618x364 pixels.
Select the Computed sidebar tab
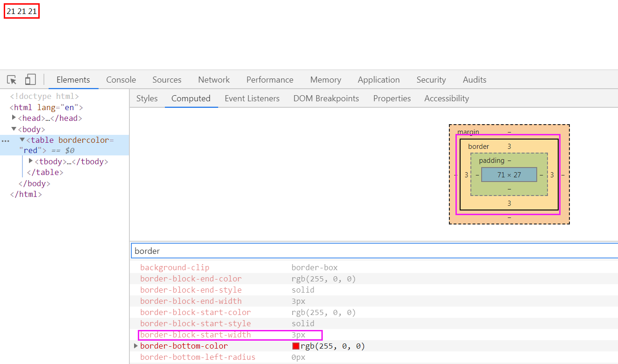coord(191,98)
